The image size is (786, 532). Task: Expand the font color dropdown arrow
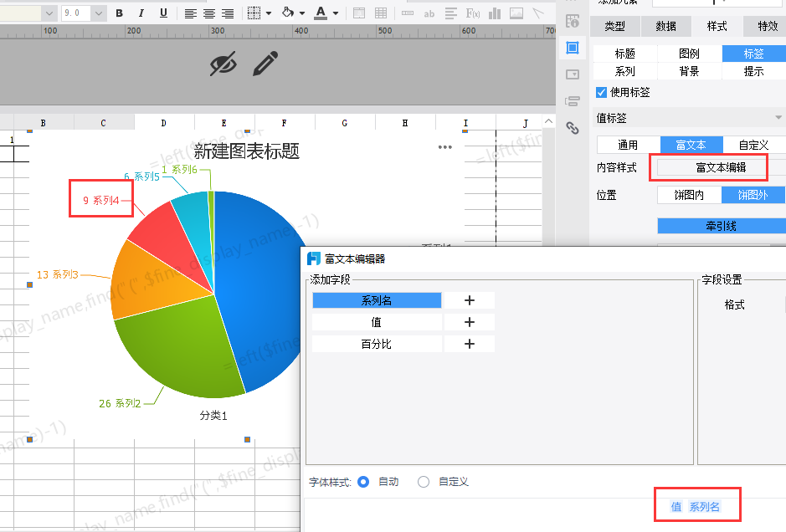[x=336, y=13]
